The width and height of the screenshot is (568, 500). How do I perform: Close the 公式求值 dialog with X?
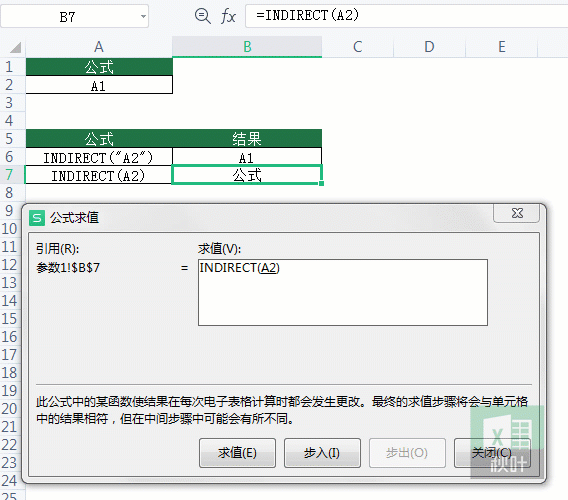[x=517, y=213]
